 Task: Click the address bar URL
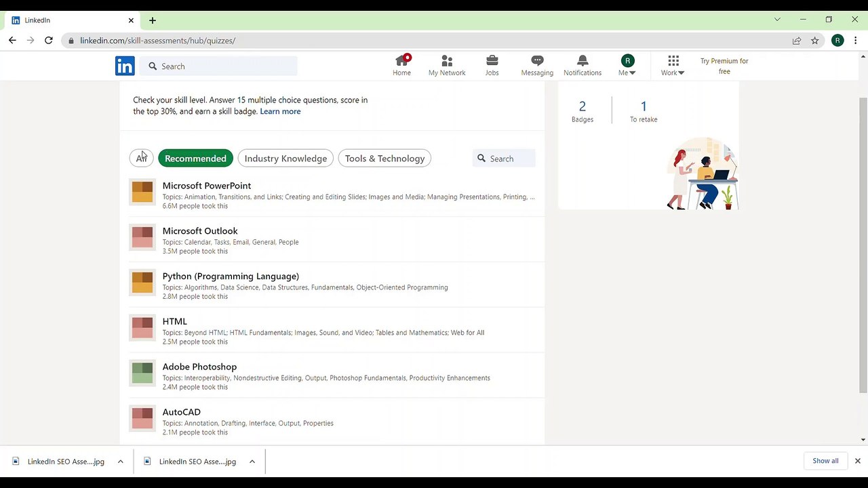pyautogui.click(x=157, y=41)
